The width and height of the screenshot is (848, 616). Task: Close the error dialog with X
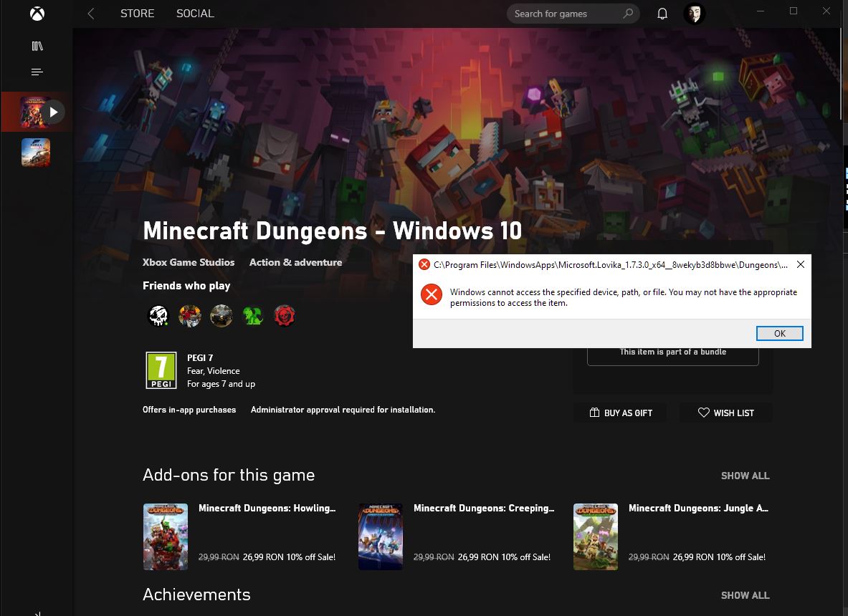click(x=801, y=264)
